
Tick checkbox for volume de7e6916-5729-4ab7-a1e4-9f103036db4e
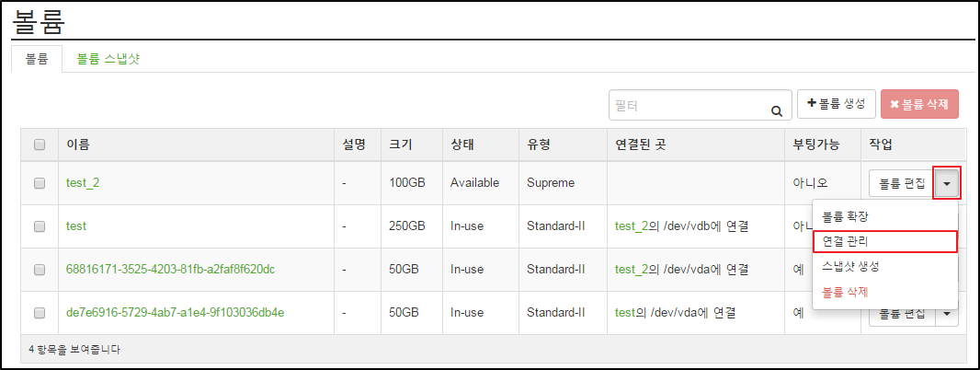point(40,313)
